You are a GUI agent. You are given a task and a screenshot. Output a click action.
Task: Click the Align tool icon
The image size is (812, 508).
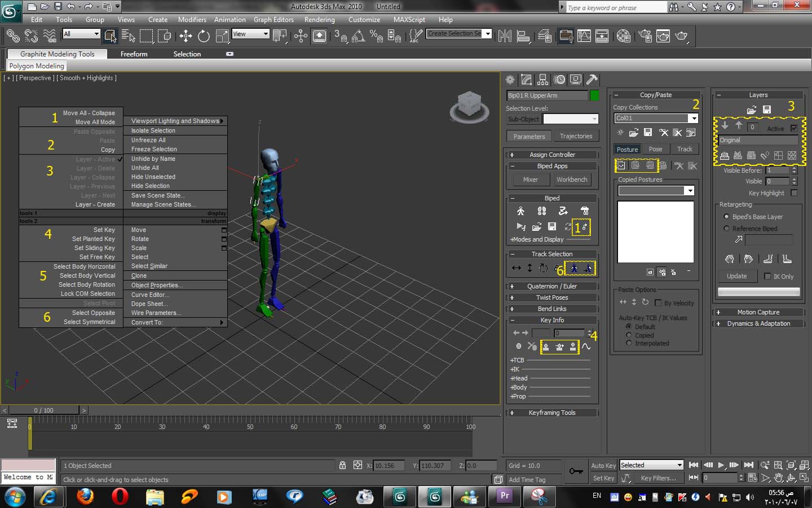pyautogui.click(x=523, y=36)
